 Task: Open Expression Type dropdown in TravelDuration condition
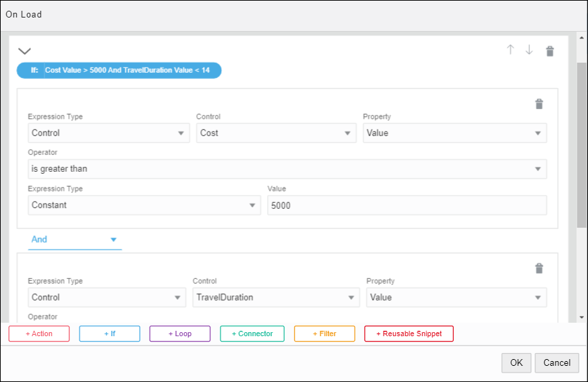107,297
